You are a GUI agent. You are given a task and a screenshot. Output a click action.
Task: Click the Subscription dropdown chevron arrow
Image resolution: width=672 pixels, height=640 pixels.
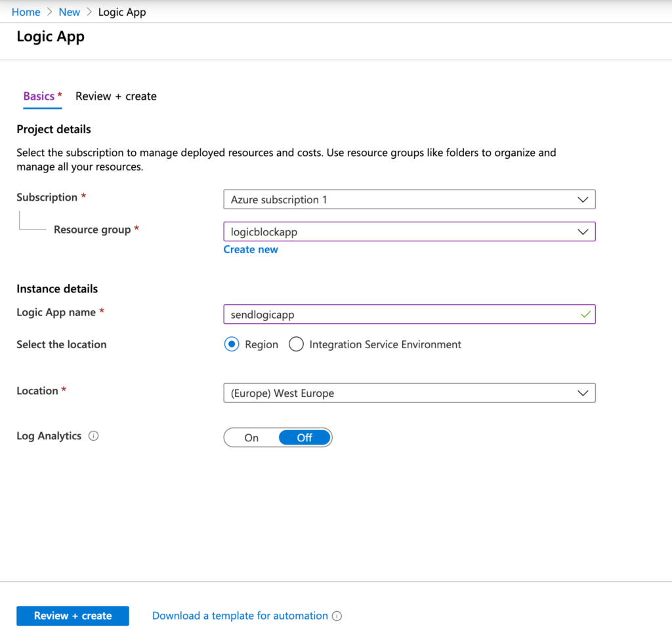(583, 199)
